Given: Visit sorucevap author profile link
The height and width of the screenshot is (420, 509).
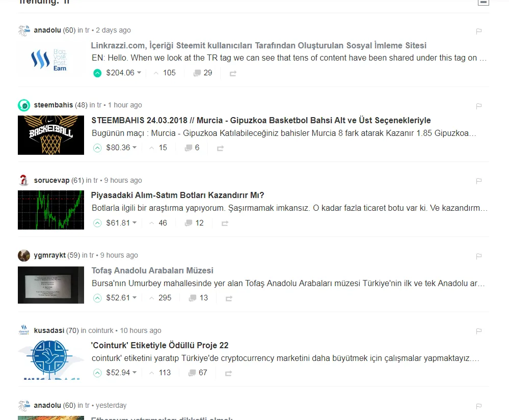Looking at the screenshot, I should (x=51, y=180).
